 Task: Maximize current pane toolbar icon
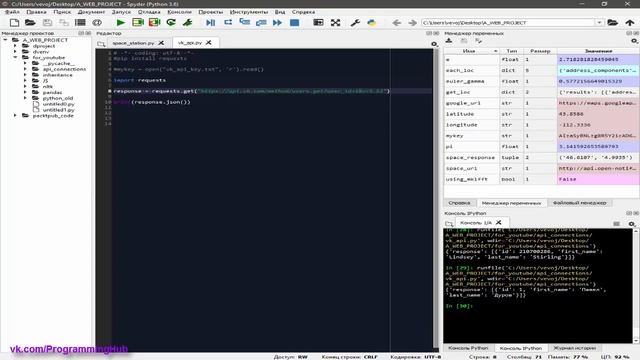point(318,23)
